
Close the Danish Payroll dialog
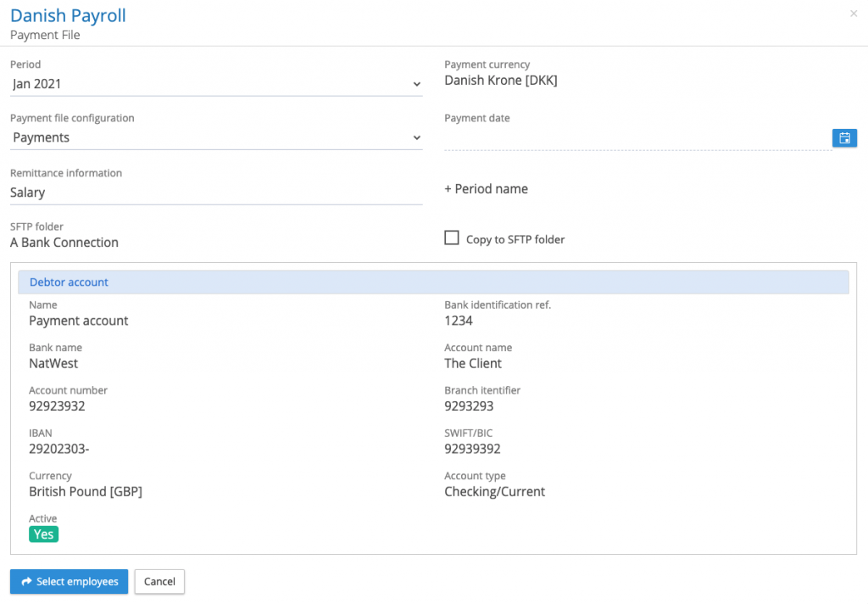(853, 14)
